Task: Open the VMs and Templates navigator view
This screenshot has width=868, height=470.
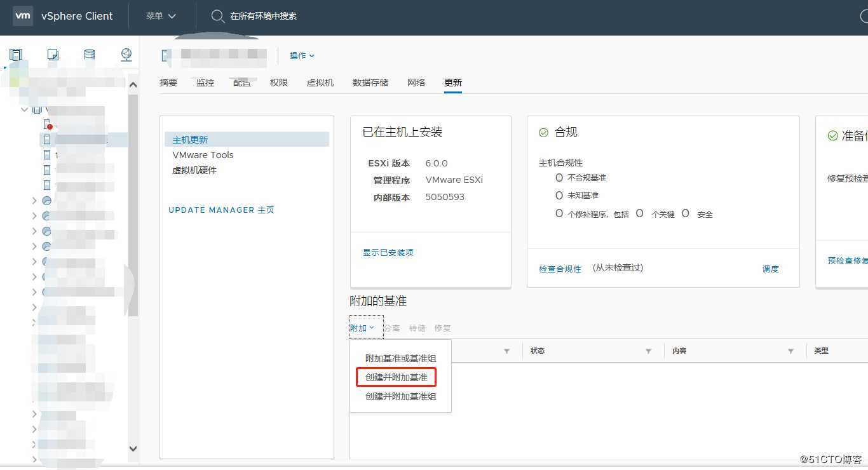Action: [x=53, y=55]
